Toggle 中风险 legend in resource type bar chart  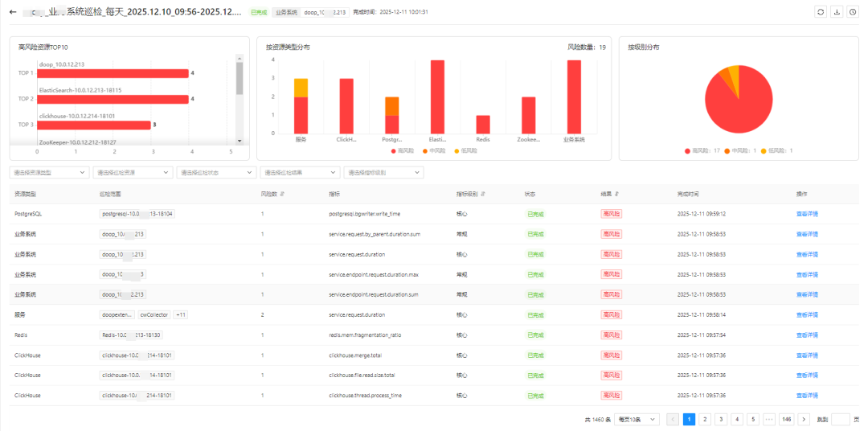coord(434,150)
